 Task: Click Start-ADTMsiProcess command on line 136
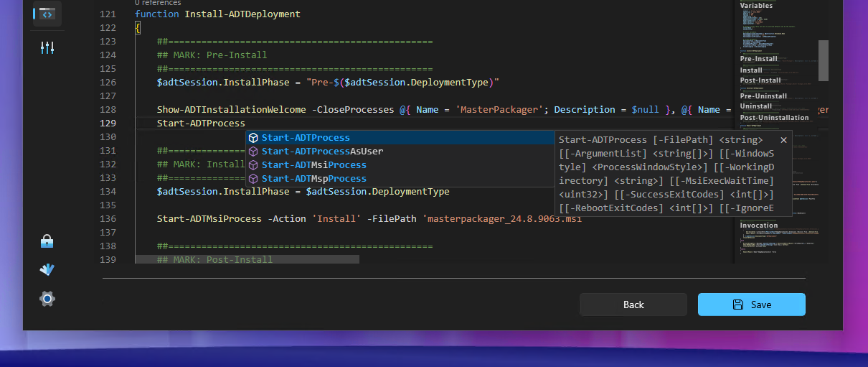[x=209, y=219]
